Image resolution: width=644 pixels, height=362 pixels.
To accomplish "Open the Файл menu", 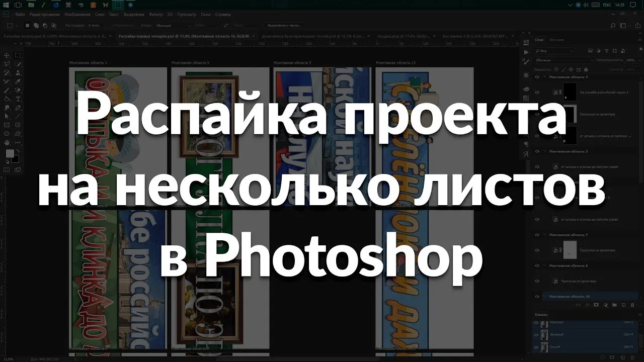I will [x=20, y=15].
